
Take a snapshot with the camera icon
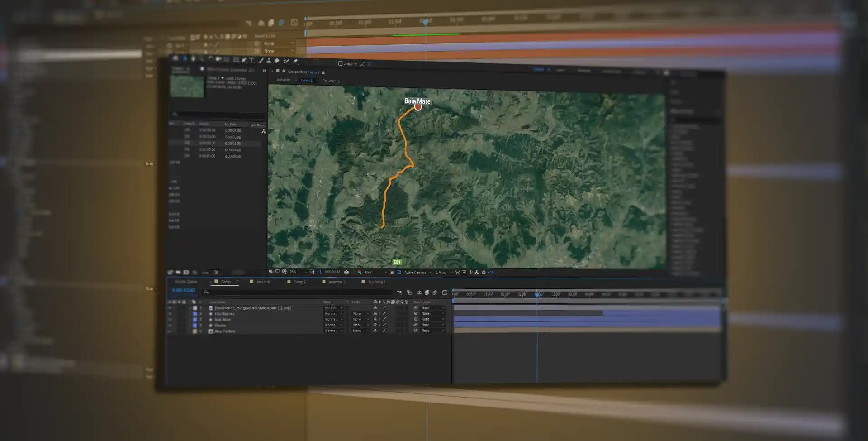(x=346, y=272)
